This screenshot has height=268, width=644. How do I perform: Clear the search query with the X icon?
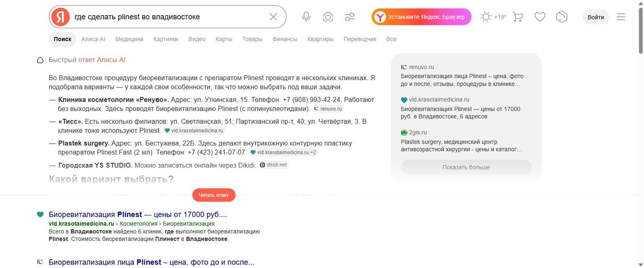coord(273,17)
